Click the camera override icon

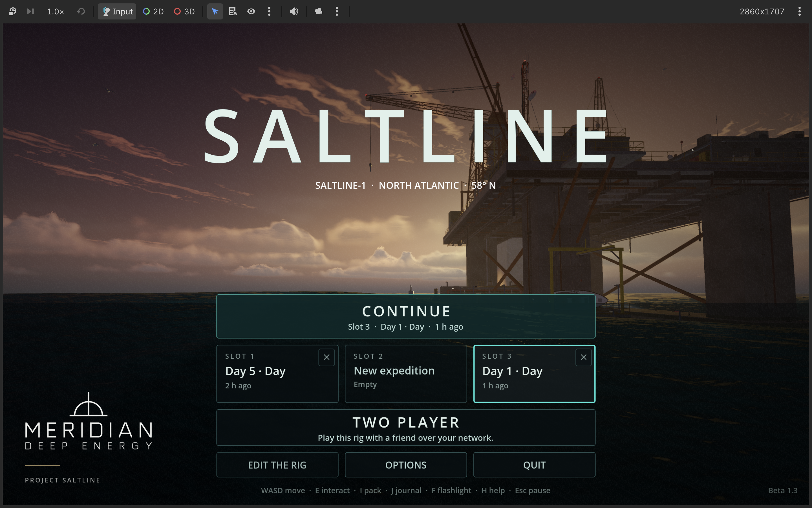[318, 11]
